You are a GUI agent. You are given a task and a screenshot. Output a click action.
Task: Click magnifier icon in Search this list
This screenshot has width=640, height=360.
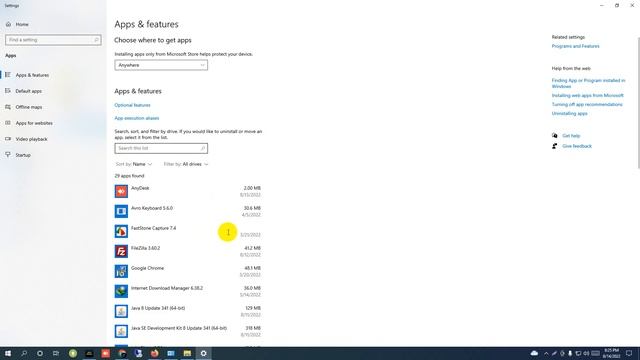pyautogui.click(x=202, y=148)
